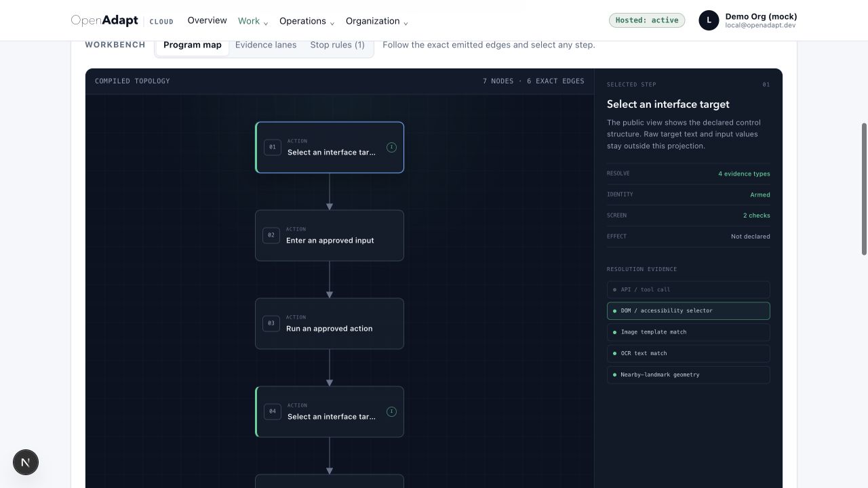This screenshot has height=488, width=868.
Task: Click the 04 number badge in fourth node
Action: [x=272, y=411]
